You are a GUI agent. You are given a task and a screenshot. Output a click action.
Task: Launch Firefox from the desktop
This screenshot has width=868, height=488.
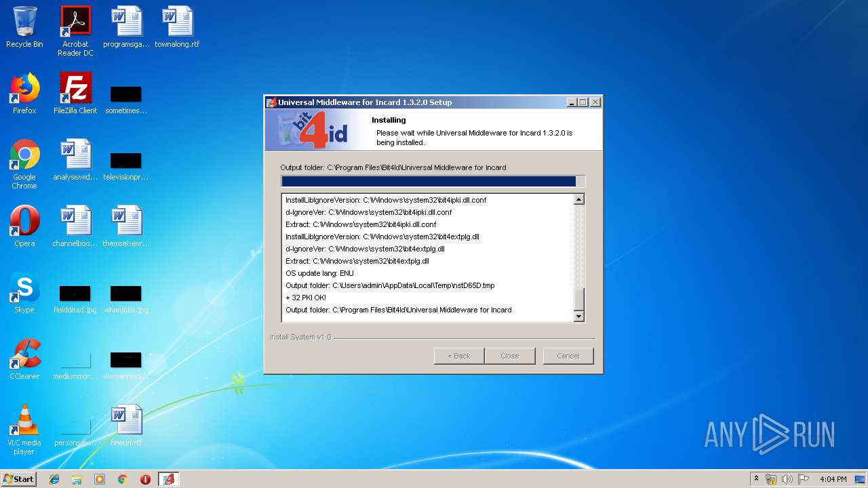click(x=24, y=94)
